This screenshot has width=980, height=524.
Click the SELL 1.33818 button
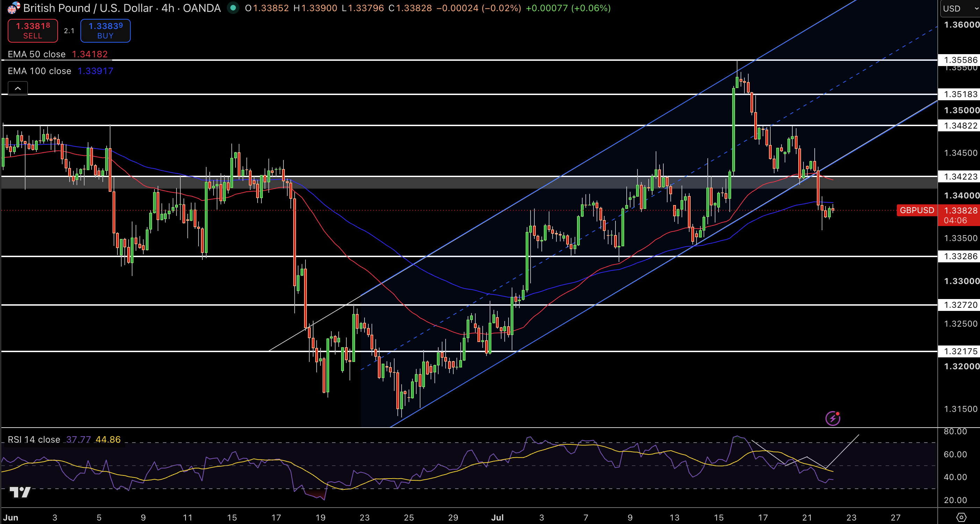[x=33, y=31]
